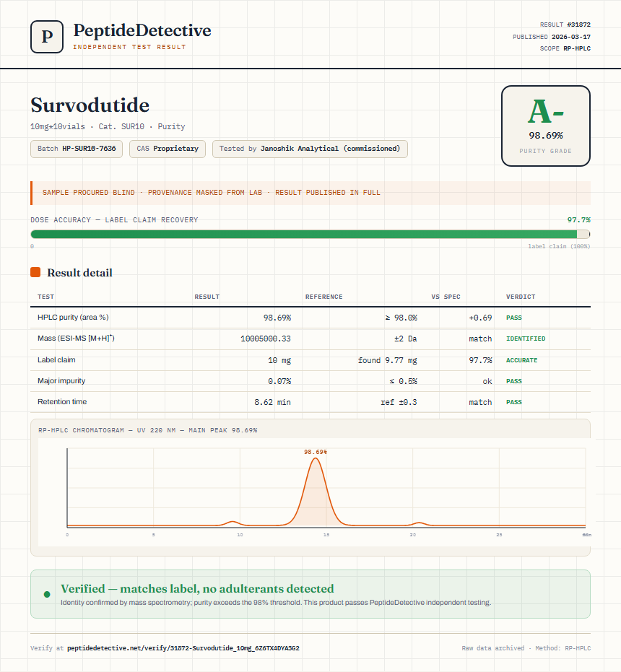The width and height of the screenshot is (621, 672).
Task: Click the +0.69 vs spec value
Action: click(480, 318)
